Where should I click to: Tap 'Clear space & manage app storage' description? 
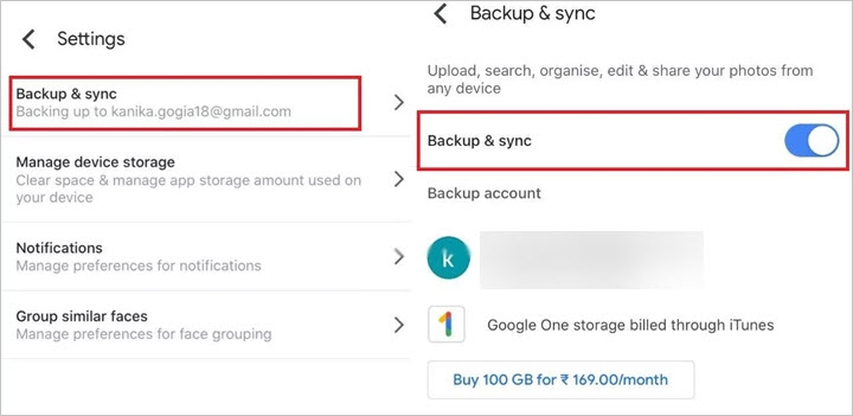click(x=188, y=189)
